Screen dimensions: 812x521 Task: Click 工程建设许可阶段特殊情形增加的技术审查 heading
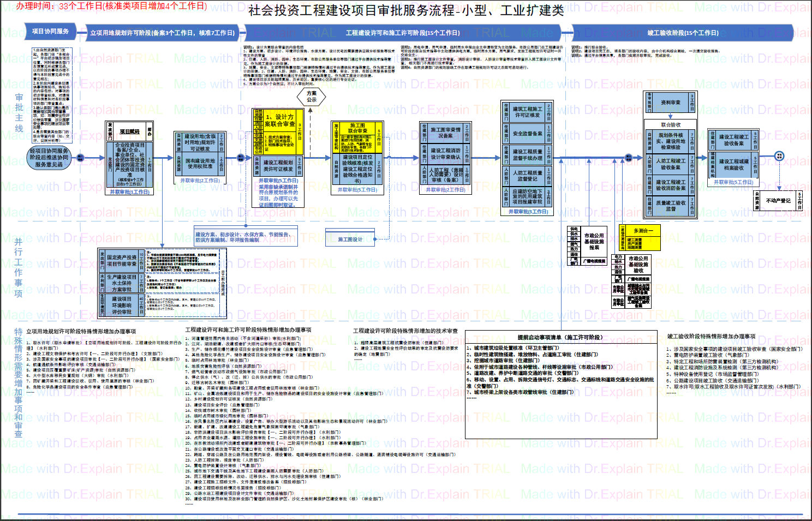(x=405, y=331)
